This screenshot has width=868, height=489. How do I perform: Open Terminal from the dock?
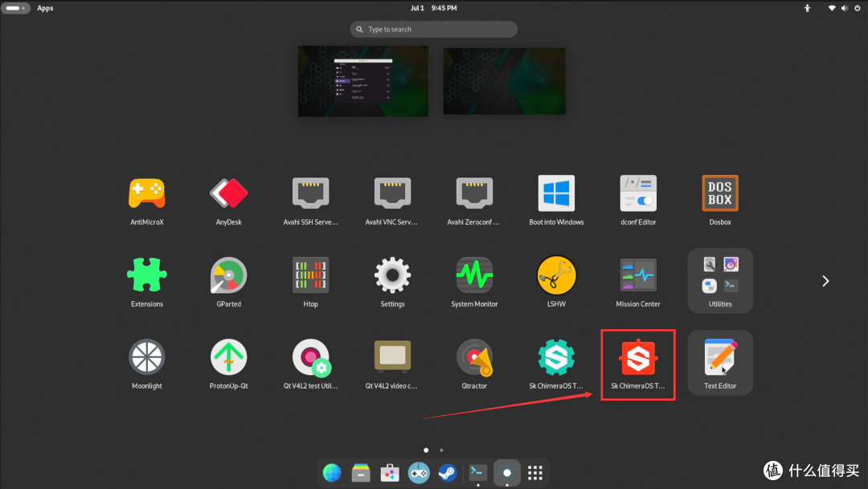[477, 472]
